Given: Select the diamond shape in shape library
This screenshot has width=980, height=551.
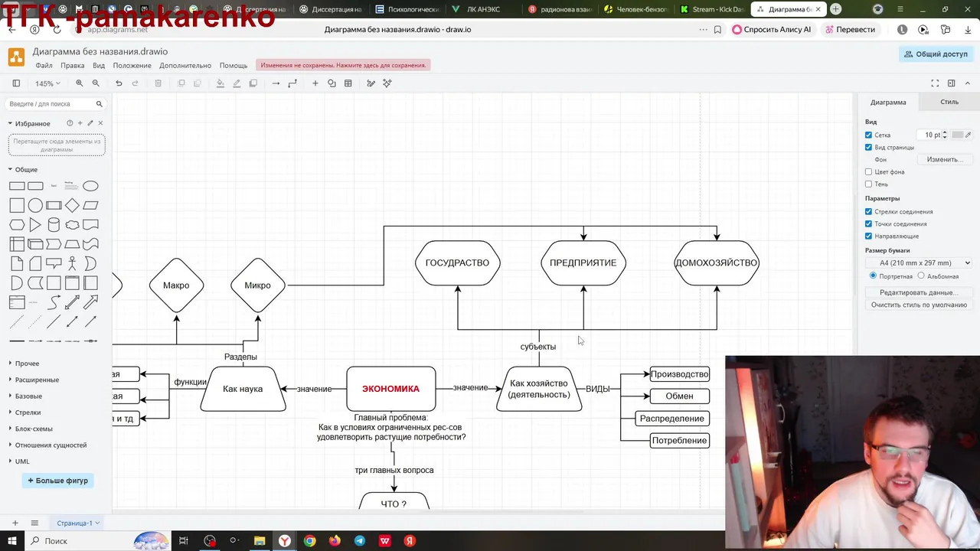Looking at the screenshot, I should [x=72, y=205].
